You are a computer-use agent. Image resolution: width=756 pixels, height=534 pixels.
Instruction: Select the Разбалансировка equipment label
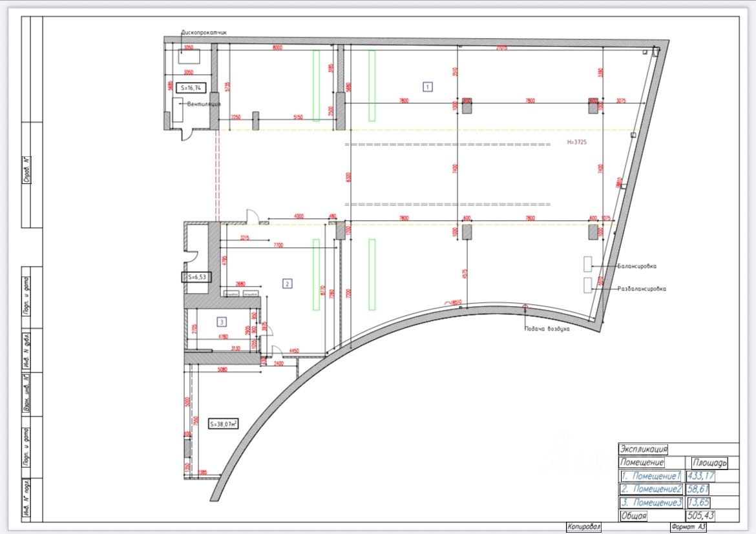642,289
